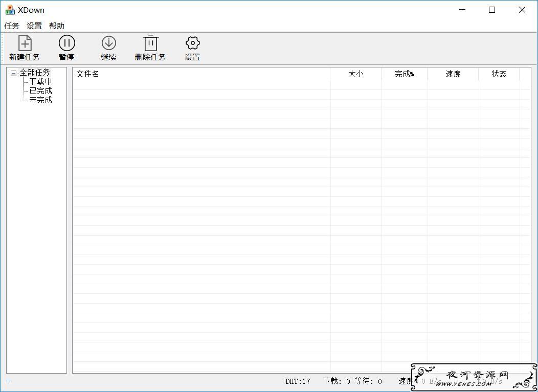Viewport: 538px width, 392px height.
Task: Select 未完成 in the task tree
Action: 40,100
